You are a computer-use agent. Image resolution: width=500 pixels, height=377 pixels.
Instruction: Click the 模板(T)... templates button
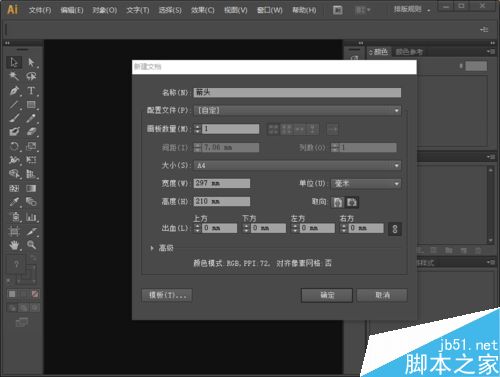(x=167, y=295)
